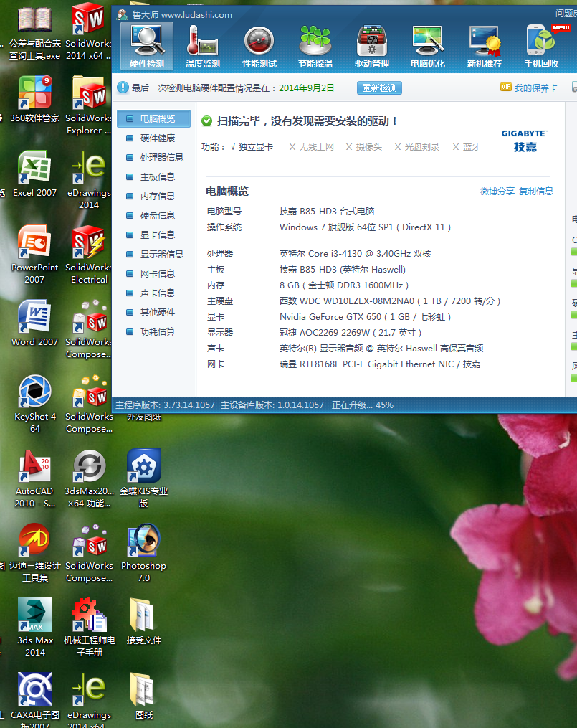Open the 性能测试 performance test
Viewport: 577px width, 728px height.
coord(259,47)
